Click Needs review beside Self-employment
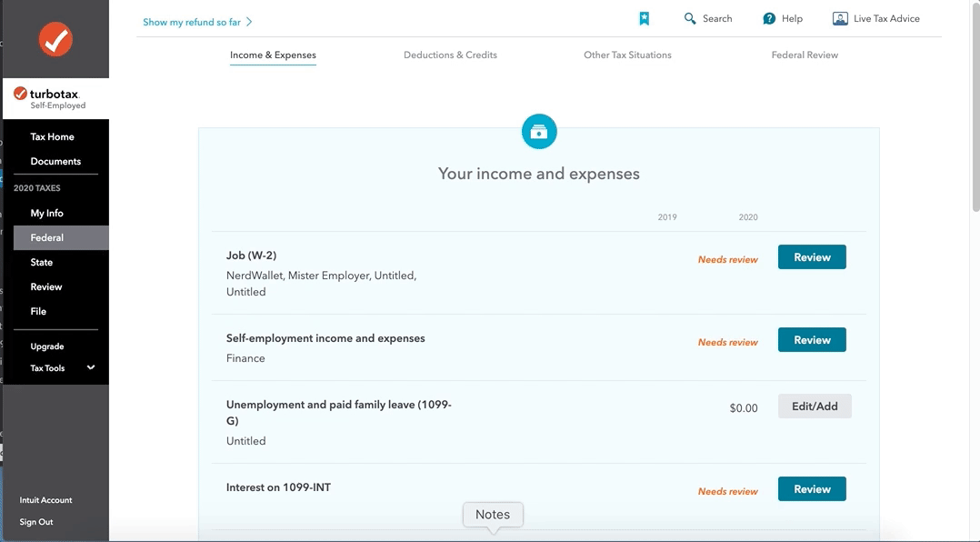980x542 pixels. coord(727,343)
